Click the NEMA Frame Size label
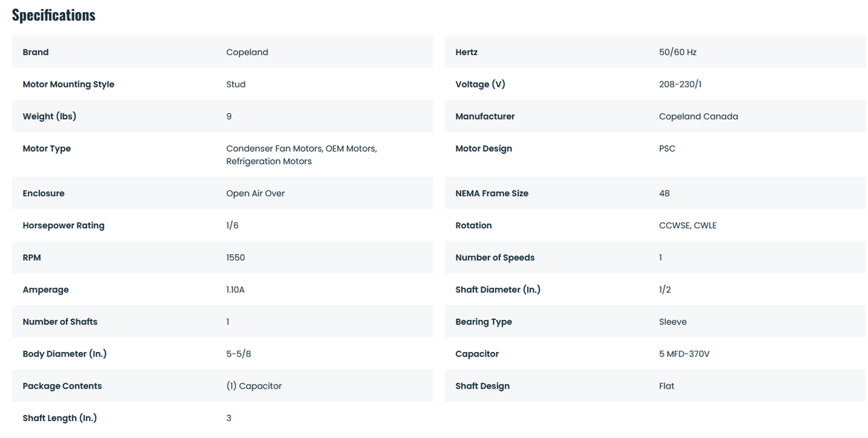 [492, 193]
